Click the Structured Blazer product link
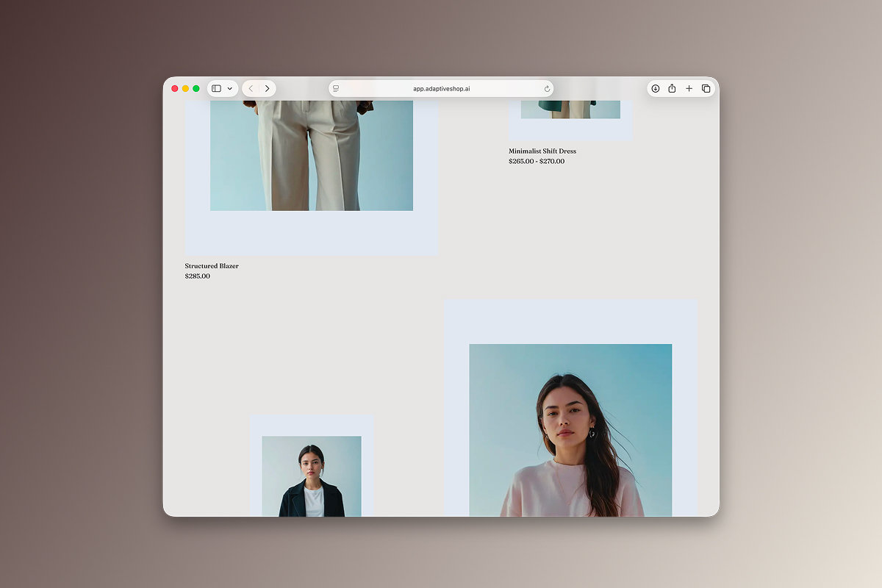The height and width of the screenshot is (588, 882). pyautogui.click(x=211, y=266)
